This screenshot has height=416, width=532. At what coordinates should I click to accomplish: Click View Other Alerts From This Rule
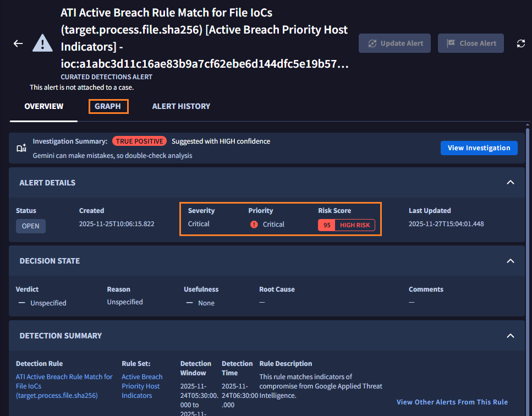point(452,402)
